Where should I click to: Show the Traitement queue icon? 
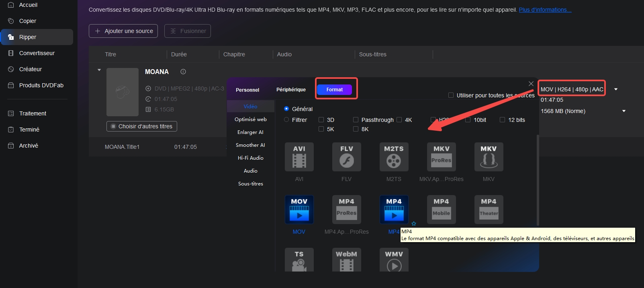click(11, 113)
